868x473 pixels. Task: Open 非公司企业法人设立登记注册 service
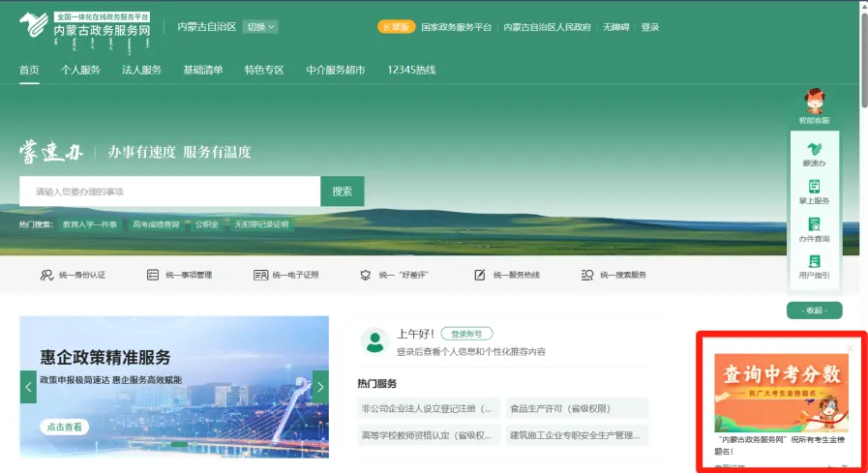point(429,409)
